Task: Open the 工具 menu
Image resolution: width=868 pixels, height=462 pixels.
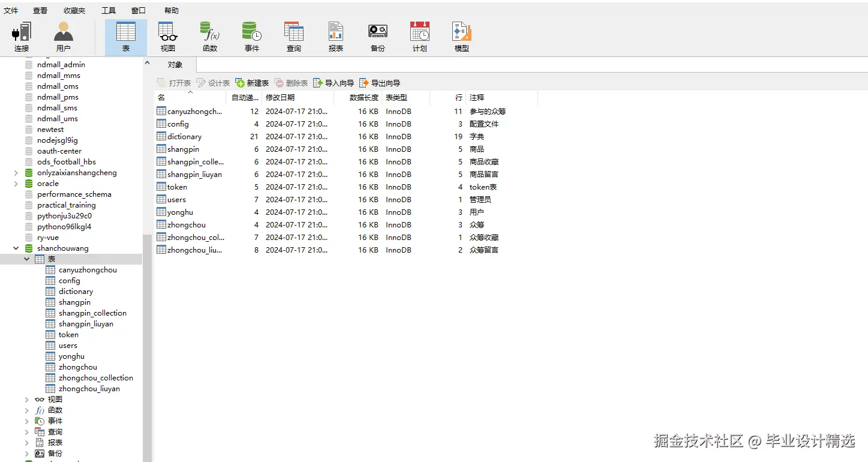Action: [109, 10]
